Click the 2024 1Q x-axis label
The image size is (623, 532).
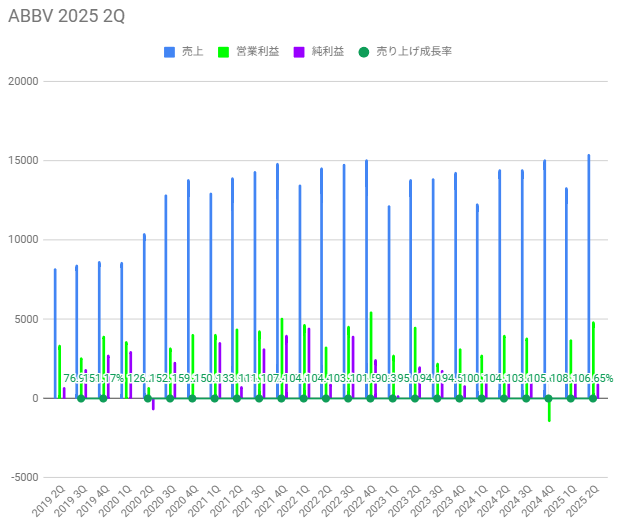click(471, 501)
